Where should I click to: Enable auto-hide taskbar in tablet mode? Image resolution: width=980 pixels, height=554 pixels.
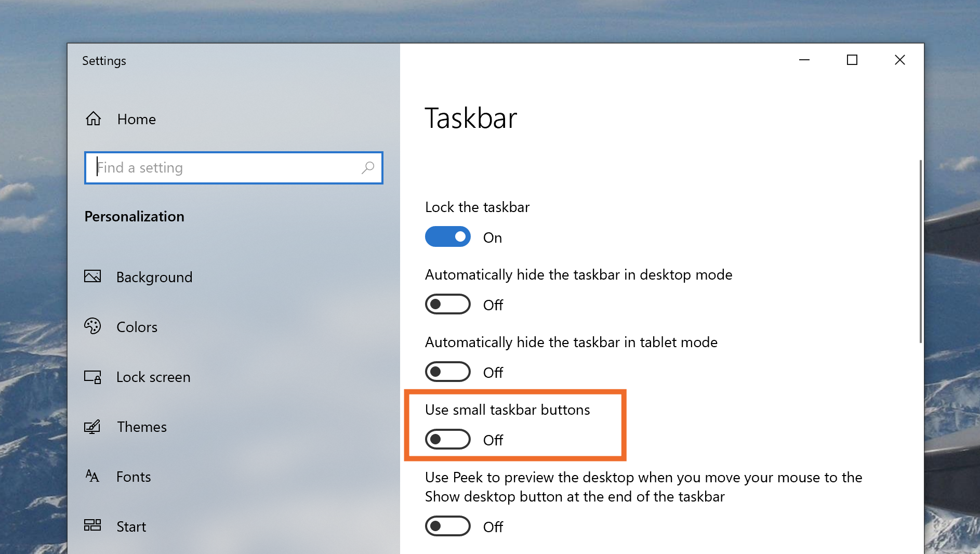click(447, 372)
